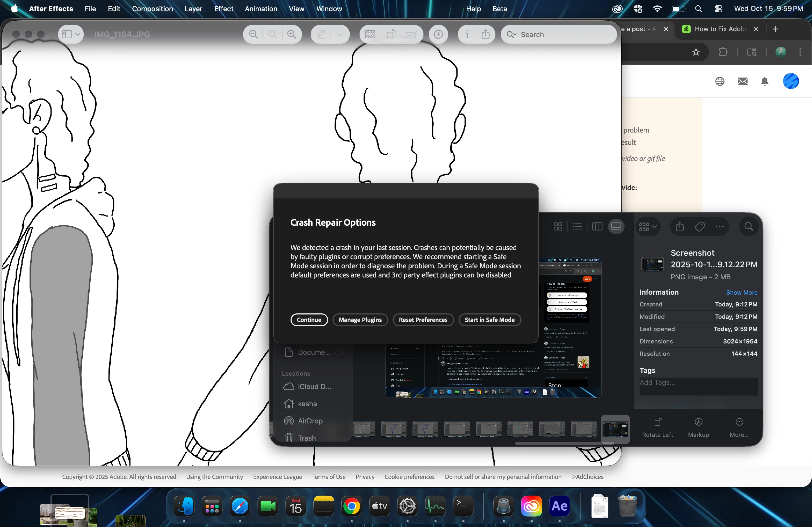Switch Finder to list view
Image resolution: width=812 pixels, height=527 pixels.
[x=577, y=227]
